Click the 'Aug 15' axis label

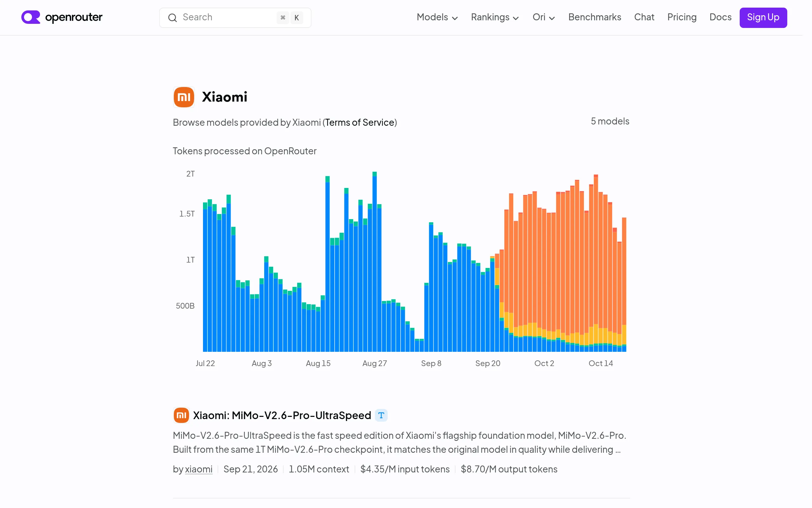pos(318,363)
